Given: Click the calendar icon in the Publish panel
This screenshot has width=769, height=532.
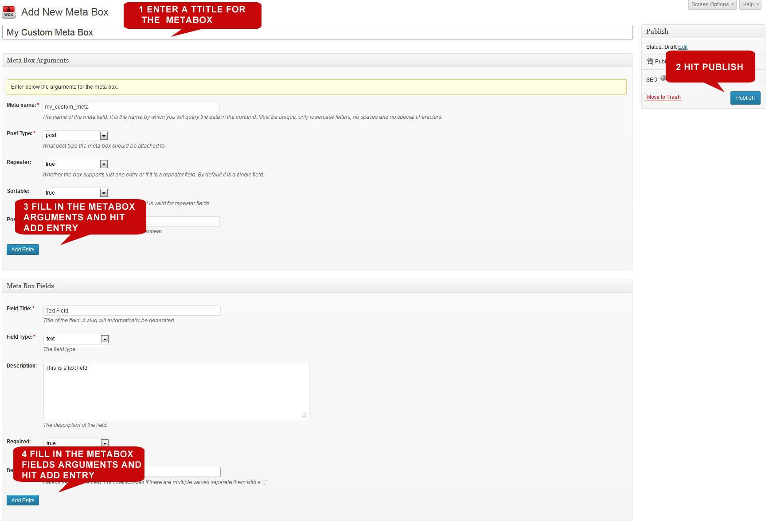Looking at the screenshot, I should pyautogui.click(x=650, y=62).
